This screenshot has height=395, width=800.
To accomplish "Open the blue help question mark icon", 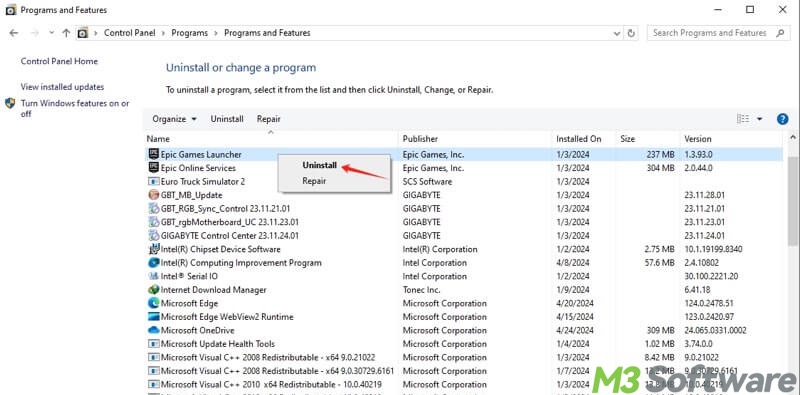I will click(x=782, y=119).
